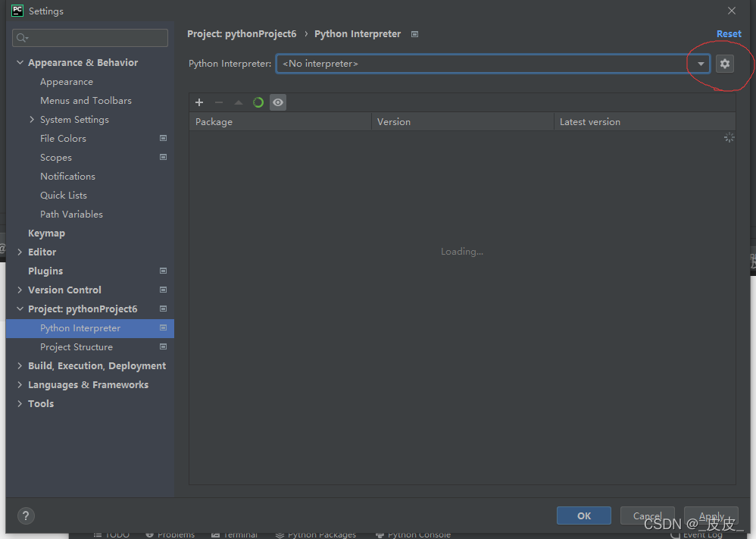
Task: Click project-level icon next to Scopes
Action: pyautogui.click(x=164, y=158)
